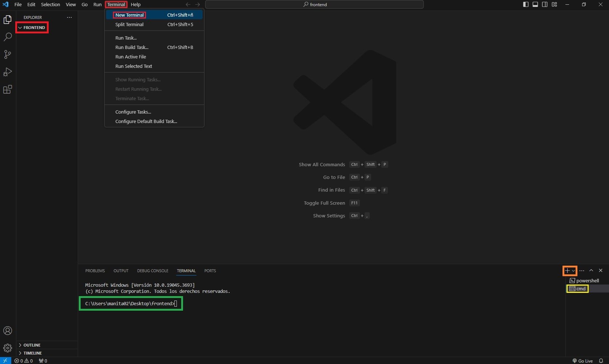Open the Run menu
The width and height of the screenshot is (609, 364).
97,4
